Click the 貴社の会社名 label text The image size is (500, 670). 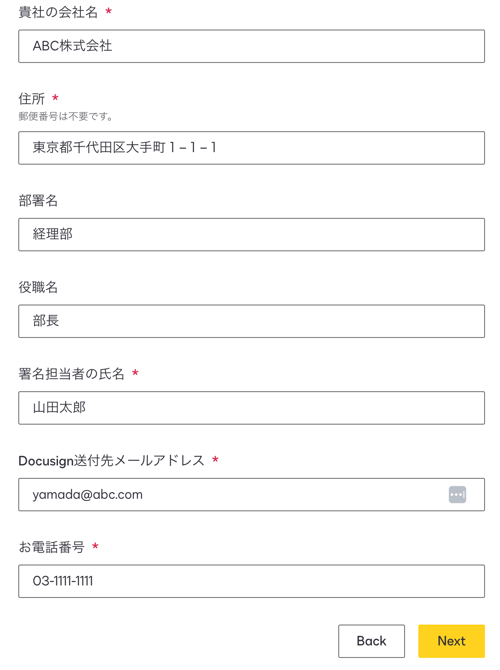coord(58,12)
